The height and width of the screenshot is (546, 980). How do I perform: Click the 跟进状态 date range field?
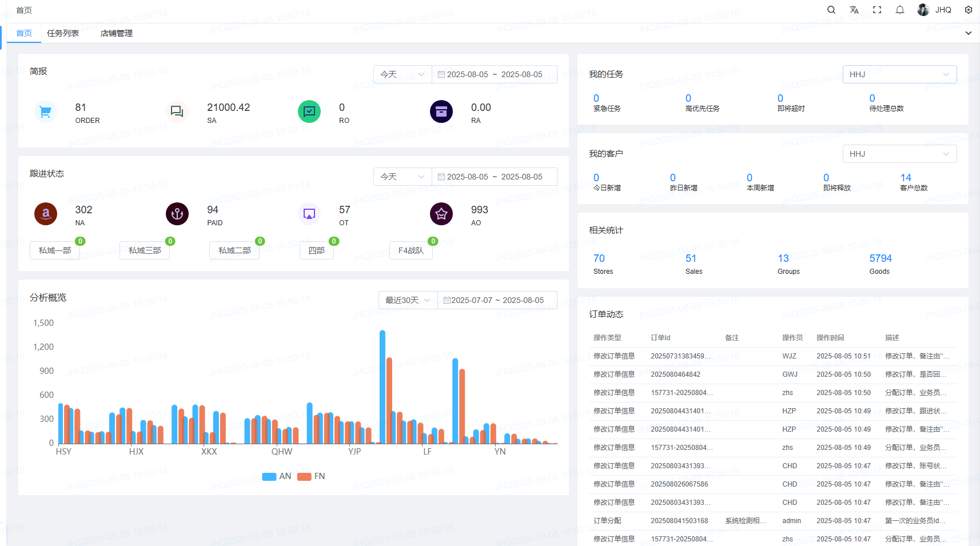[x=495, y=177]
